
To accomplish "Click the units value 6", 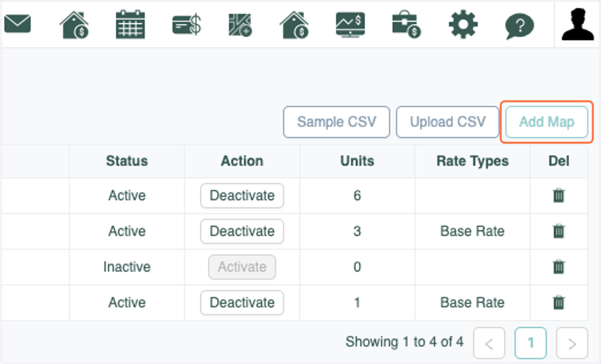I will pos(357,195).
